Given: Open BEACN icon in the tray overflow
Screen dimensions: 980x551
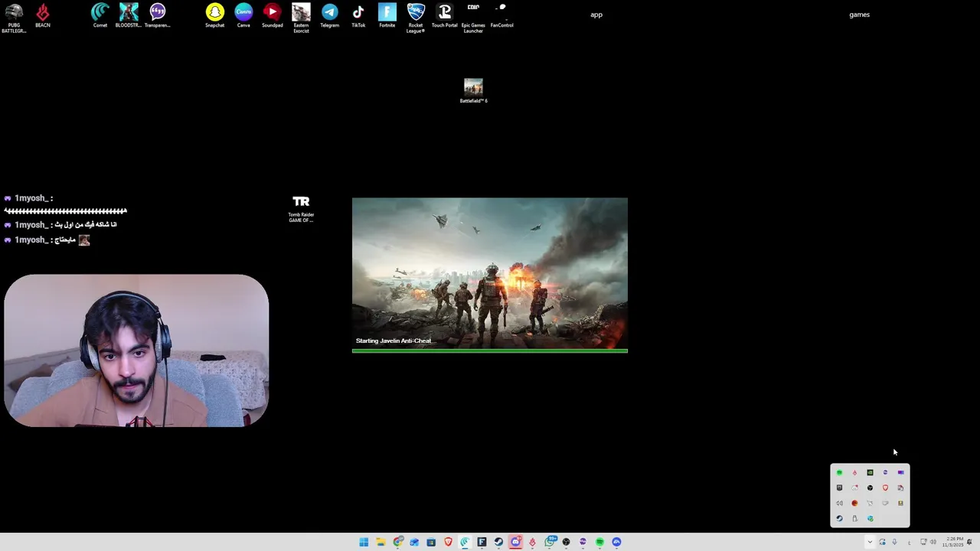Looking at the screenshot, I should click(854, 472).
